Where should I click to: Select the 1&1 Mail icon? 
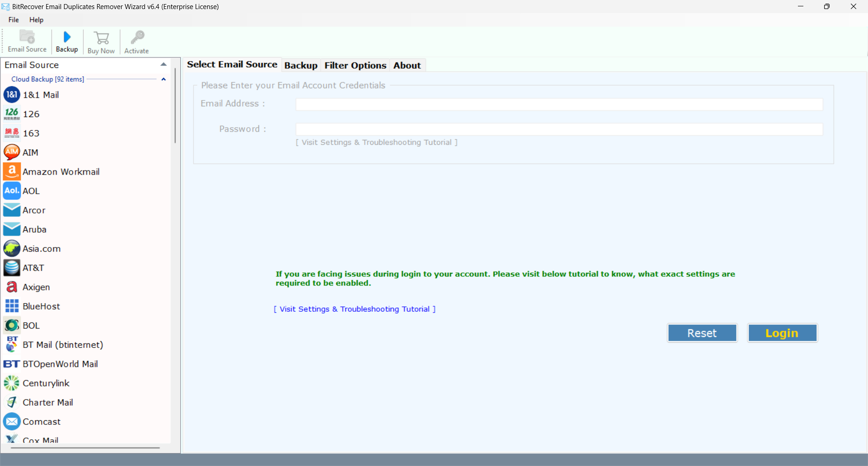pyautogui.click(x=12, y=95)
